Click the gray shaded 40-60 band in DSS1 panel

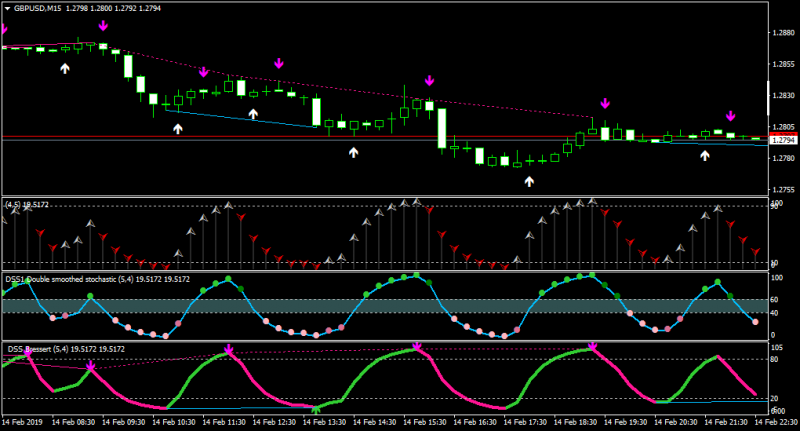(x=385, y=306)
